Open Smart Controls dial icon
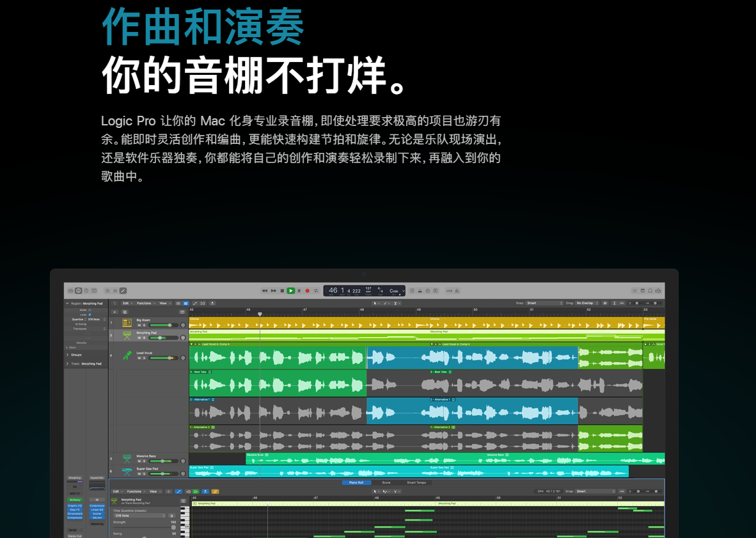 point(107,290)
